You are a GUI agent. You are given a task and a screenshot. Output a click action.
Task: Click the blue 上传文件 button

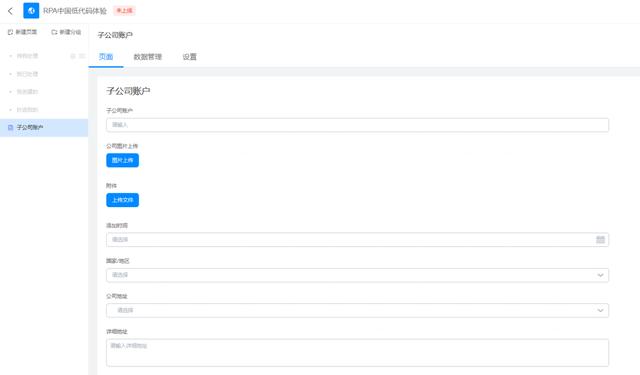[x=122, y=200]
